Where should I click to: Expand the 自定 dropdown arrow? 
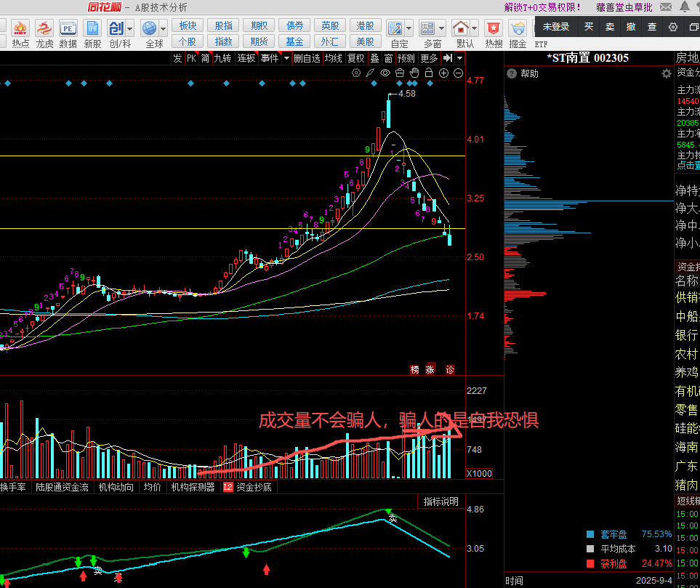pos(409,29)
